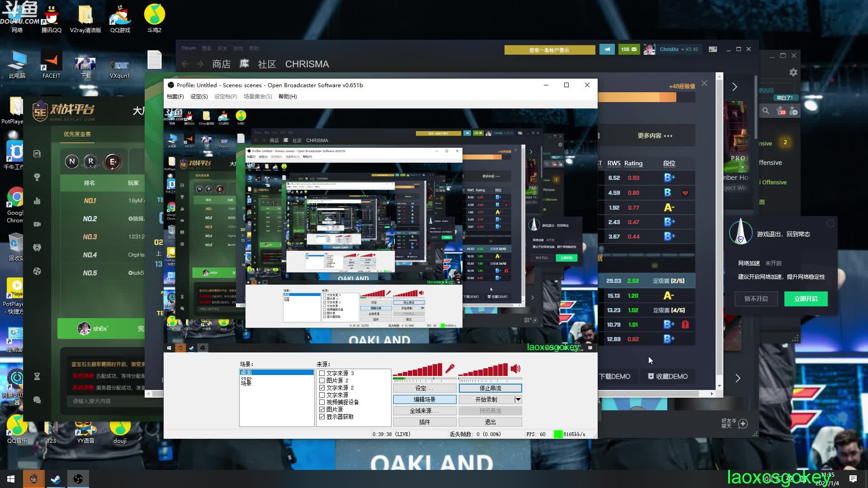Screen dimensions: 868x488
Task: Search friends with magnifier icon
Action: click(765, 111)
